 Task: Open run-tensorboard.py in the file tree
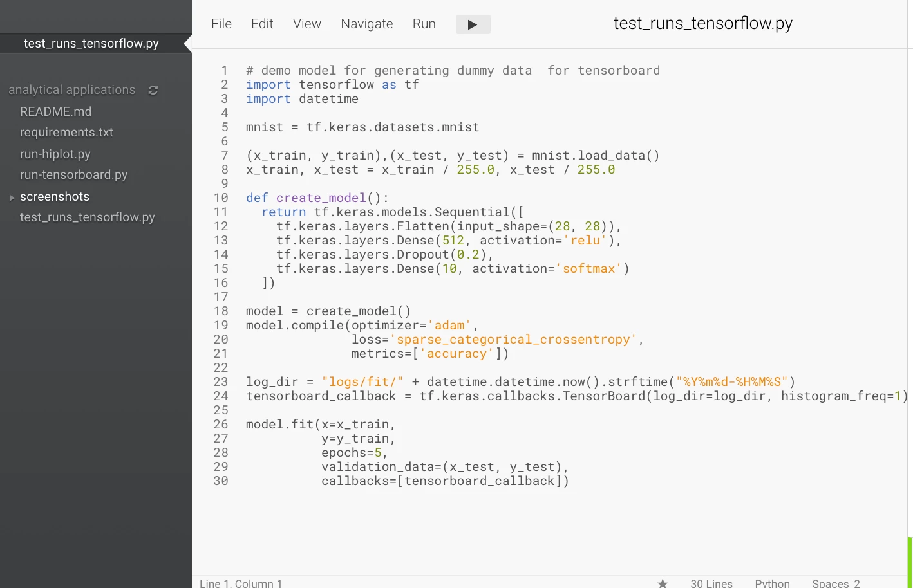(73, 175)
